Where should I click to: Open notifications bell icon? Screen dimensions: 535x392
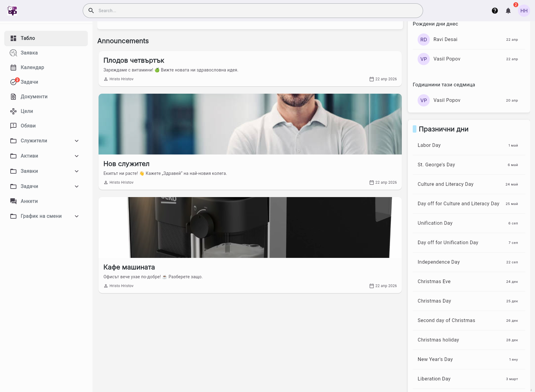coord(508,11)
